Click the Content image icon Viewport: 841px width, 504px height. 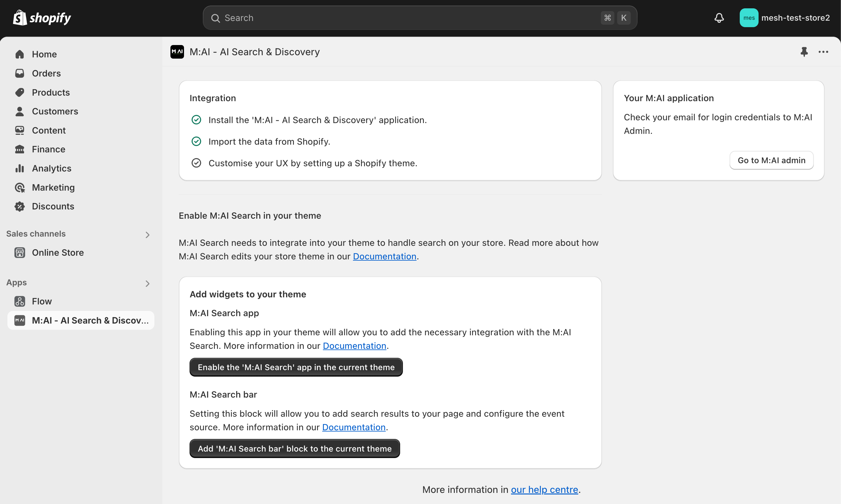[20, 130]
